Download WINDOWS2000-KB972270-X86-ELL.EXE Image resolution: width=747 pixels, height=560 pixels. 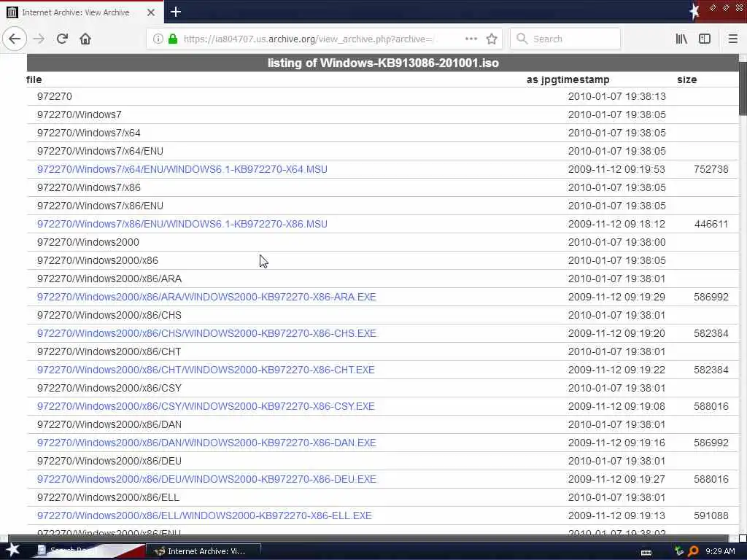pyautogui.click(x=204, y=516)
